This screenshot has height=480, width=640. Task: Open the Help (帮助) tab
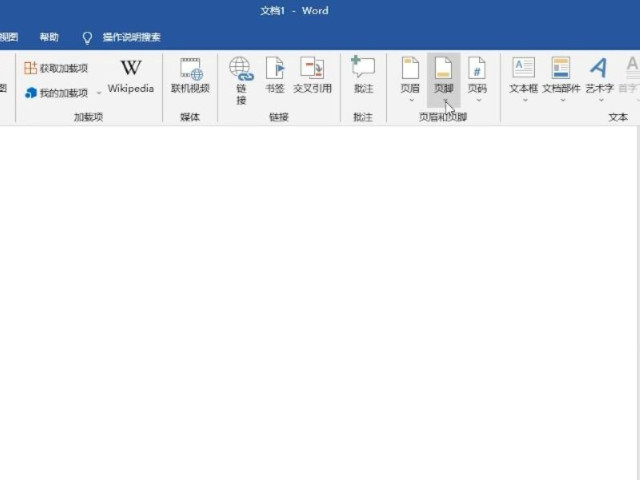pos(49,37)
